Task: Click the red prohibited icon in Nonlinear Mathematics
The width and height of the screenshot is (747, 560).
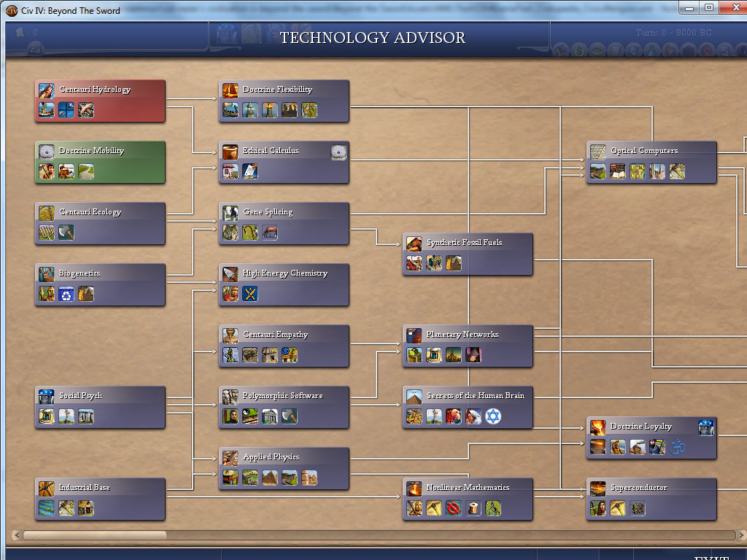Action: tap(454, 508)
